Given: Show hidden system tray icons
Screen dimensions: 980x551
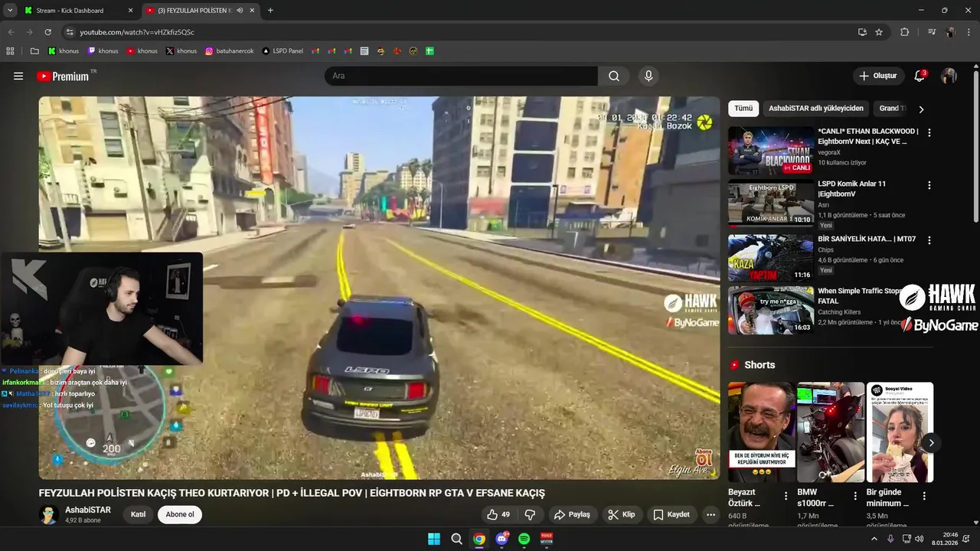Looking at the screenshot, I should 874,539.
